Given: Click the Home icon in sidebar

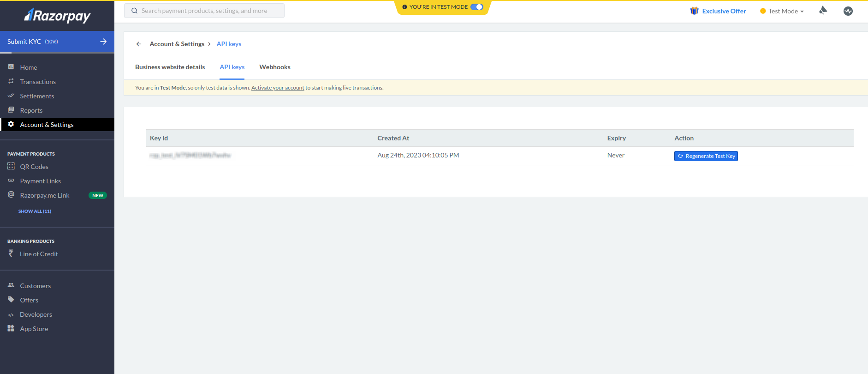Looking at the screenshot, I should 11,67.
